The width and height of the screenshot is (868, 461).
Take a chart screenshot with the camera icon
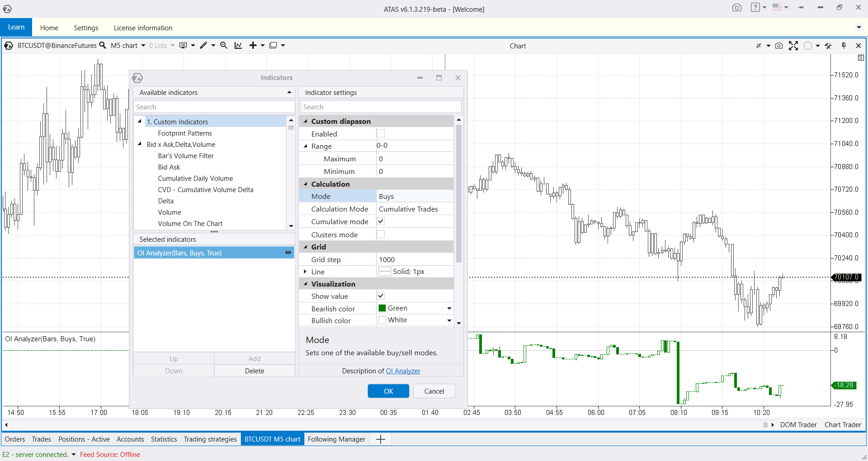pos(778,46)
